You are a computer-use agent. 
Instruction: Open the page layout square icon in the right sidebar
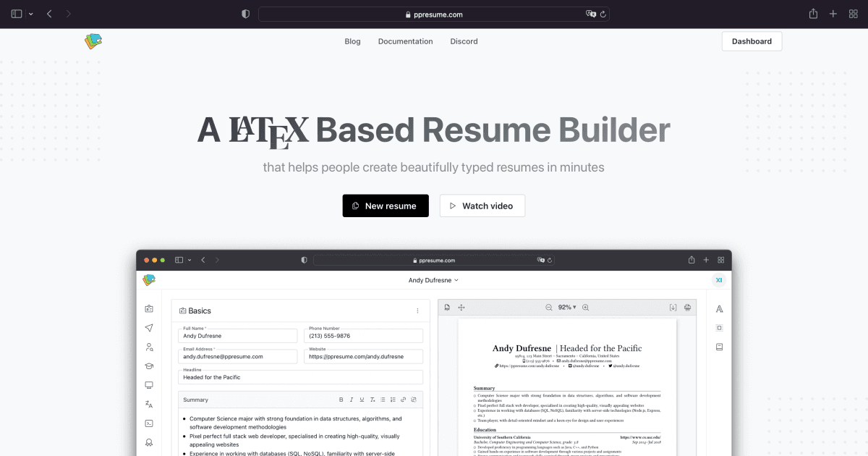pos(719,328)
